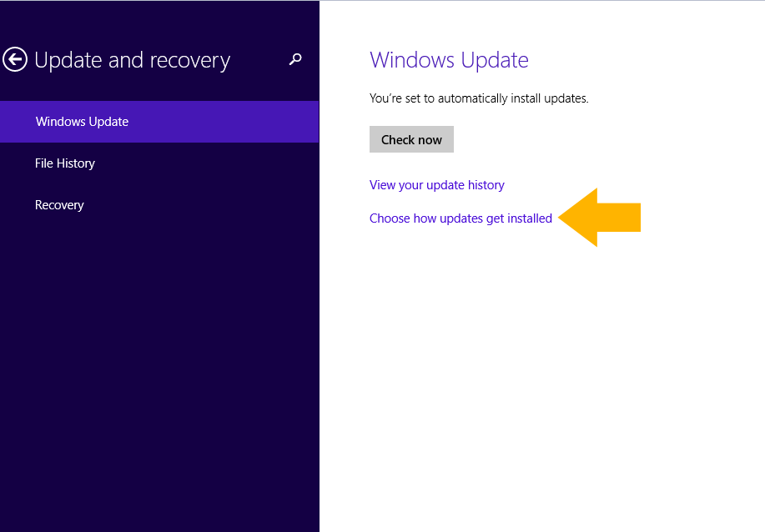Open search with the magnifier icon
This screenshot has height=532, width=765.
[x=295, y=59]
